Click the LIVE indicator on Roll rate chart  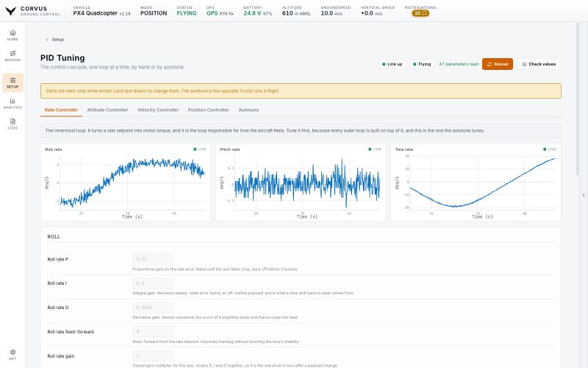[x=199, y=149]
